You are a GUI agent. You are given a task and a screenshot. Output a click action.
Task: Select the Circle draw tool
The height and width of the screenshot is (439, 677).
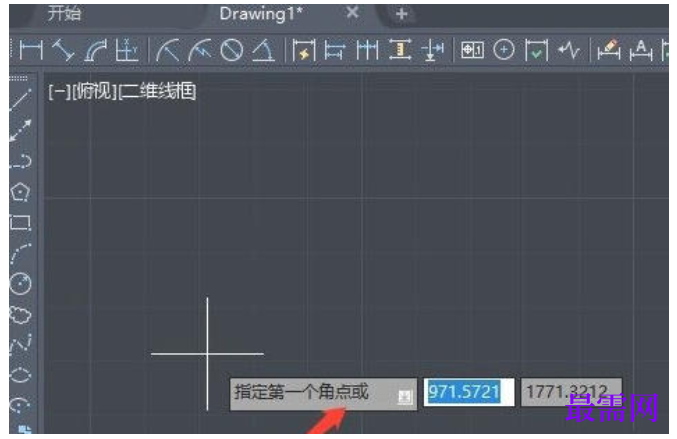20,284
